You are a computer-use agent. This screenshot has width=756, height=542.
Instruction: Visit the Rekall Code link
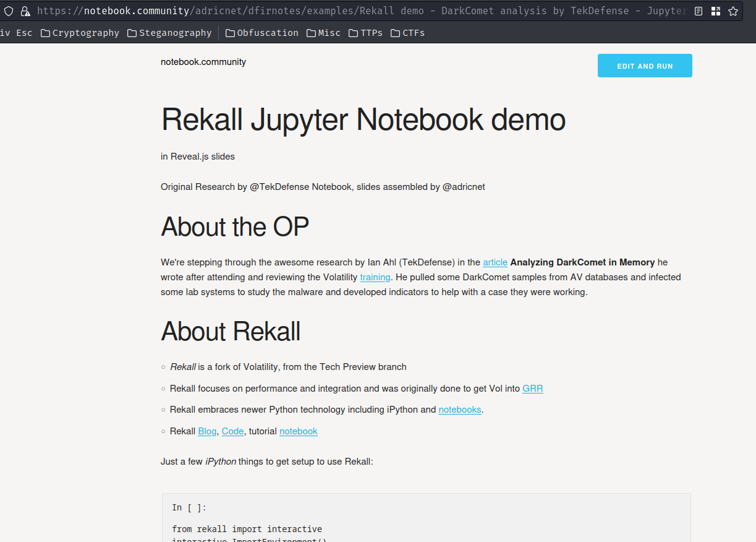(x=233, y=431)
